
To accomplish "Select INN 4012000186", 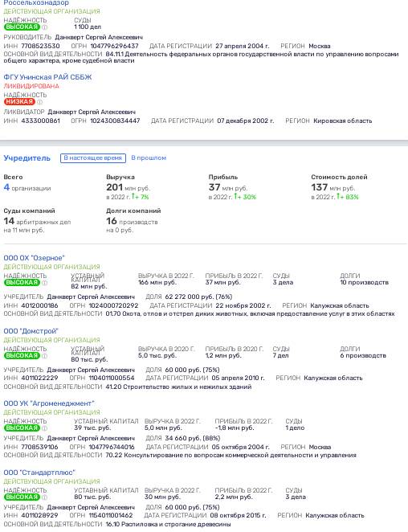I will click(x=39, y=305).
